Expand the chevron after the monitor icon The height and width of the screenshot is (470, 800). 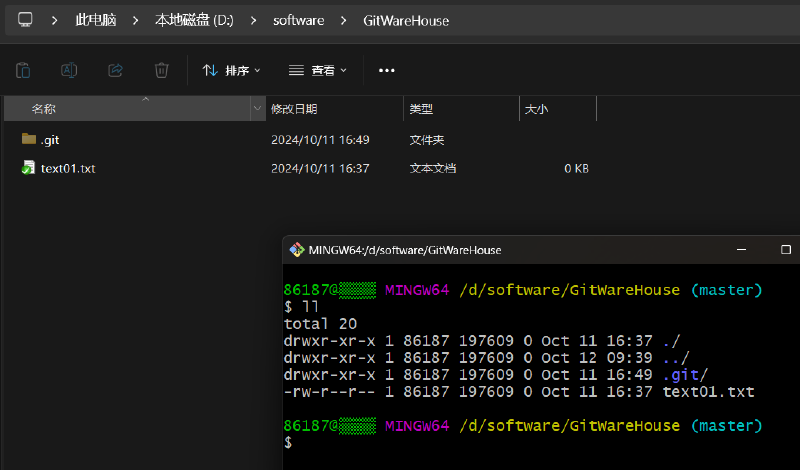point(54,20)
